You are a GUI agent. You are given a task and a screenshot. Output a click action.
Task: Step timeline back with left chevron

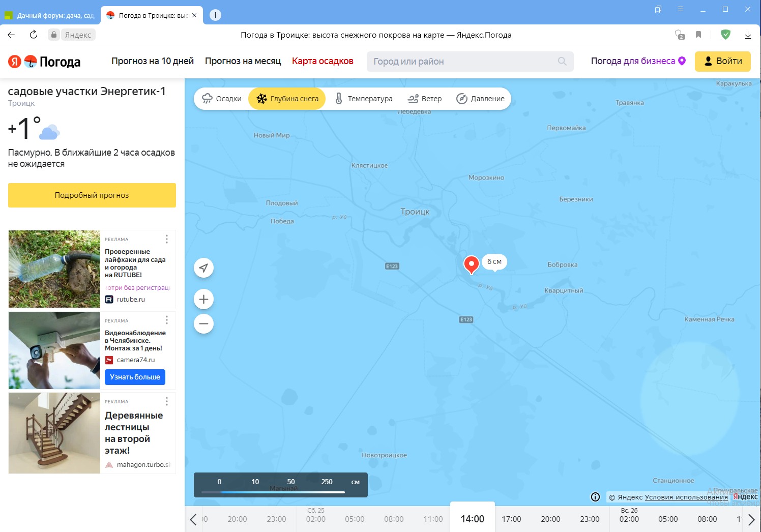193,519
